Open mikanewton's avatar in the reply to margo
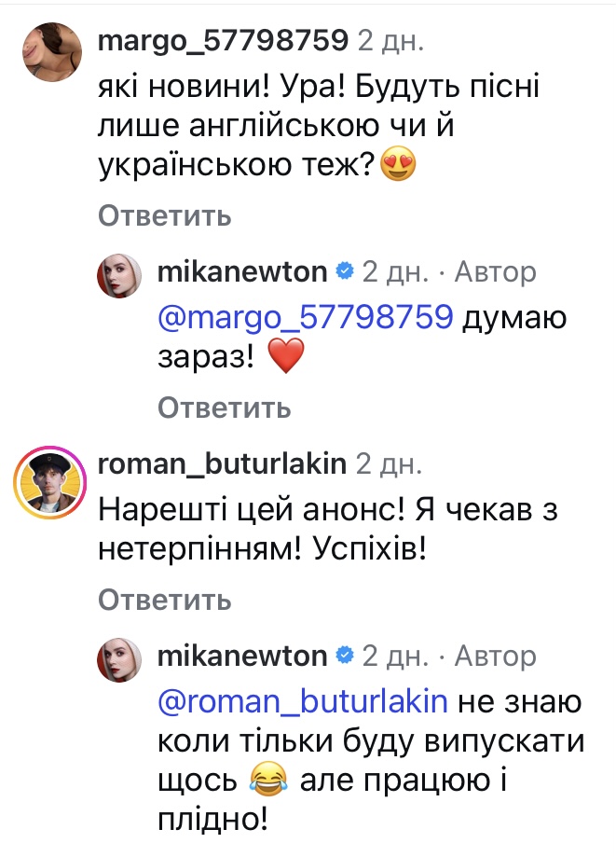The width and height of the screenshot is (616, 857). pos(118,277)
